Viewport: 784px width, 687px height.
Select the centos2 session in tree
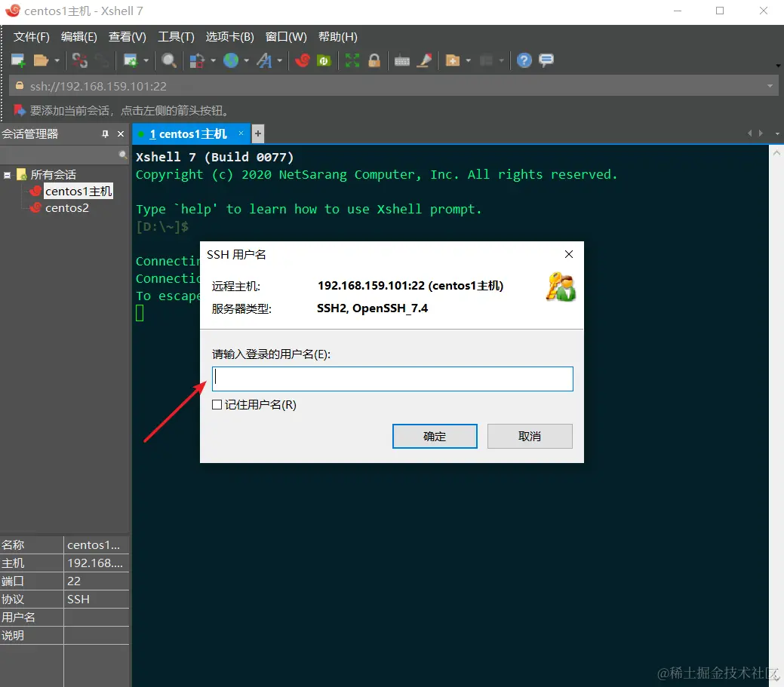[67, 208]
